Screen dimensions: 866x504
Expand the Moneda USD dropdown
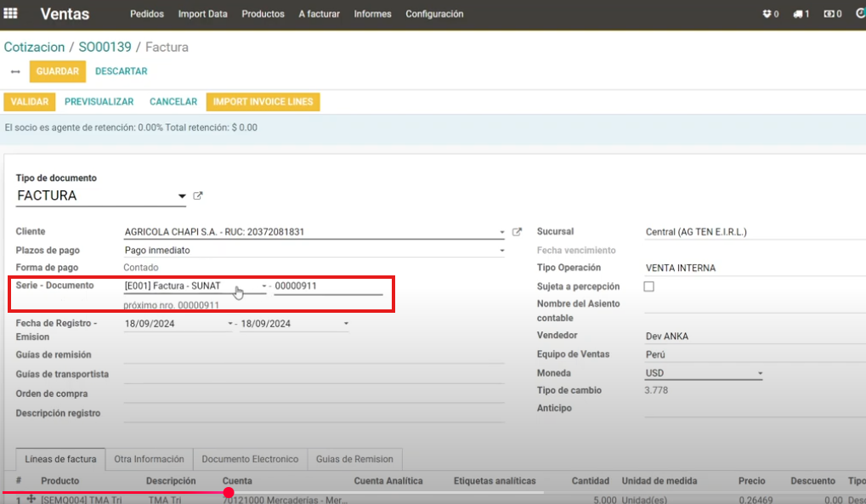coord(759,372)
